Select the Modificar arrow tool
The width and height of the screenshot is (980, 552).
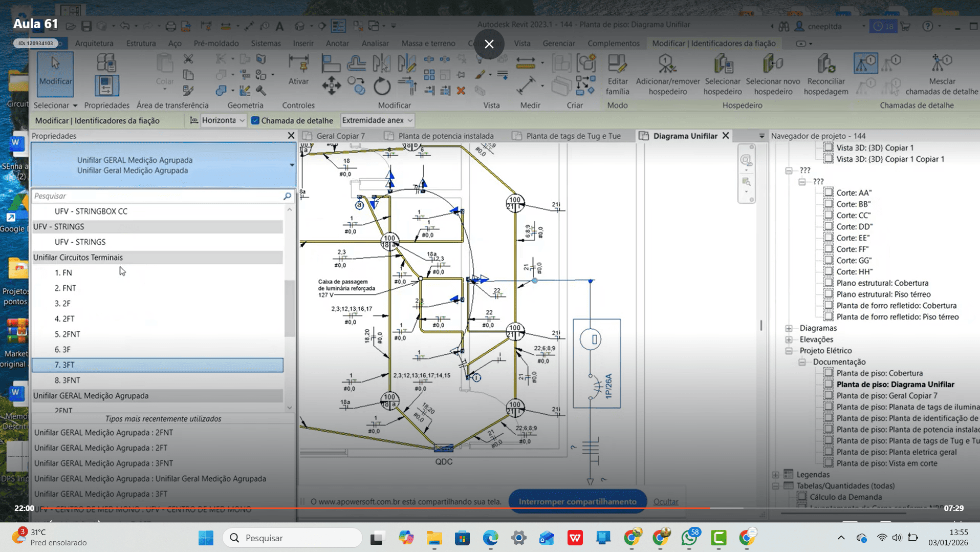tap(55, 73)
